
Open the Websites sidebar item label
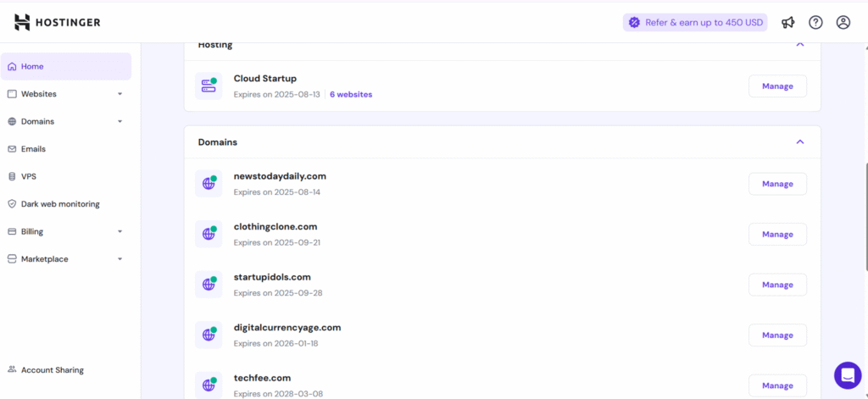coord(39,94)
